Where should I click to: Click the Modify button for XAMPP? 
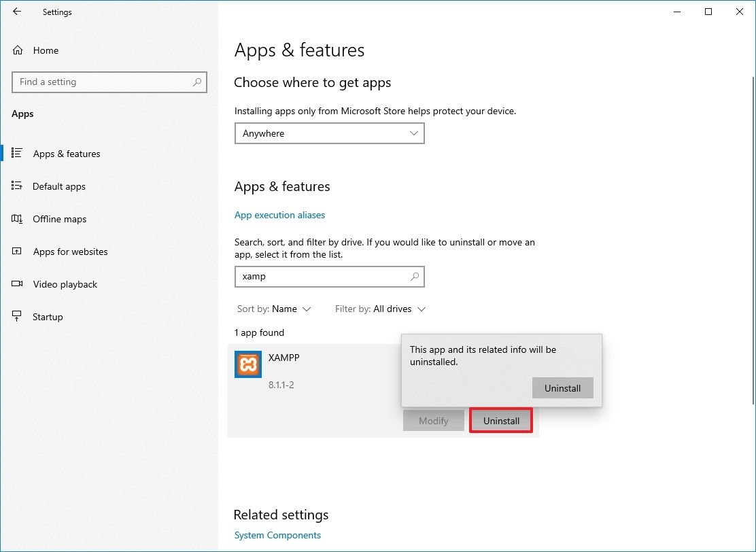(x=433, y=421)
